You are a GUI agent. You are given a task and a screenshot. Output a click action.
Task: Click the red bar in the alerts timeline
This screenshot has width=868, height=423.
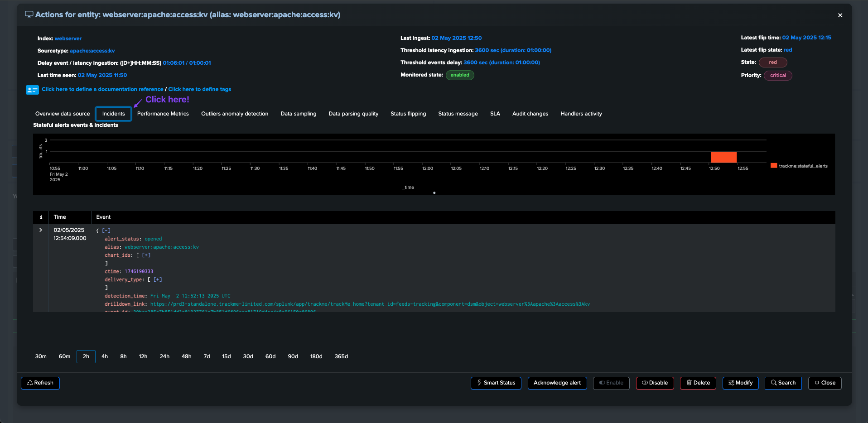pos(723,157)
